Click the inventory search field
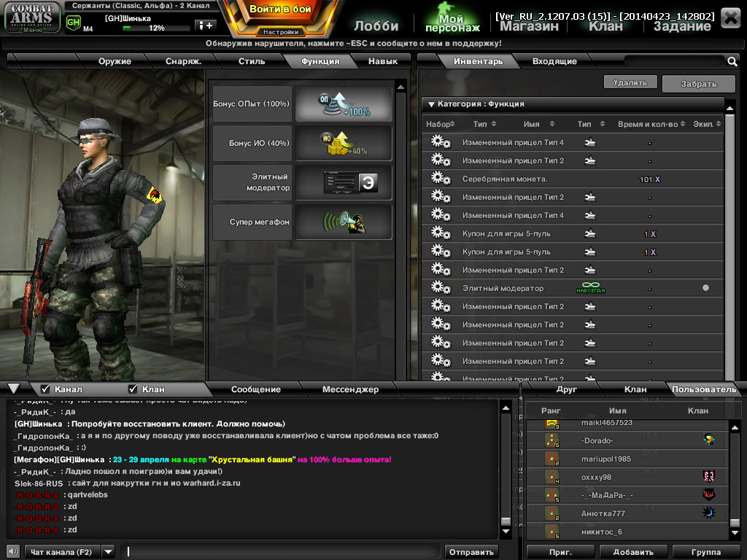Screen dimensions: 747x560 pos(676,61)
